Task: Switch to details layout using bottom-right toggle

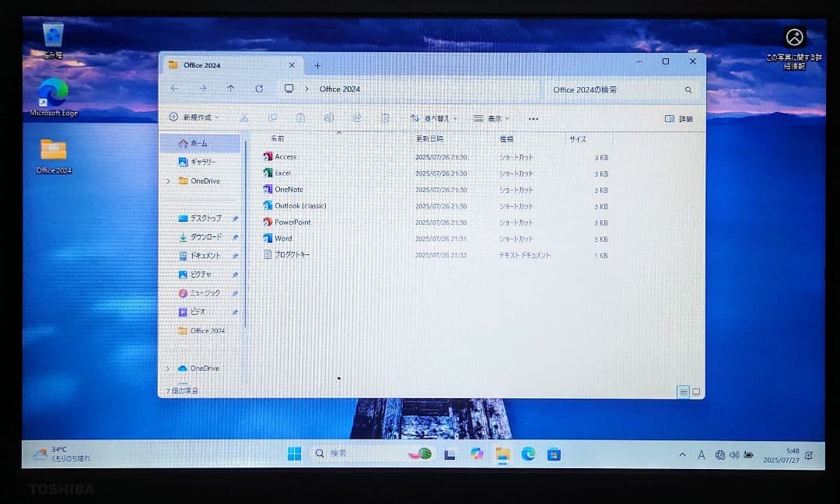Action: 684,392
